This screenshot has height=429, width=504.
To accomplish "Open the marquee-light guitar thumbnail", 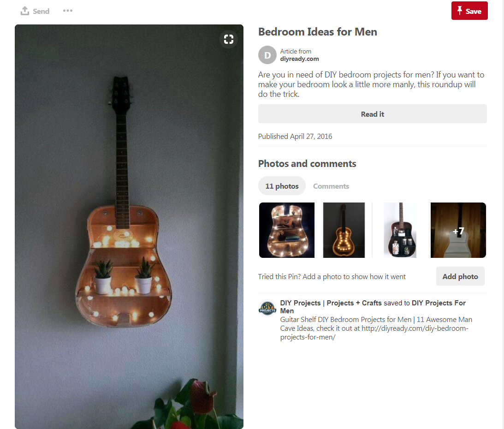I will tap(344, 230).
